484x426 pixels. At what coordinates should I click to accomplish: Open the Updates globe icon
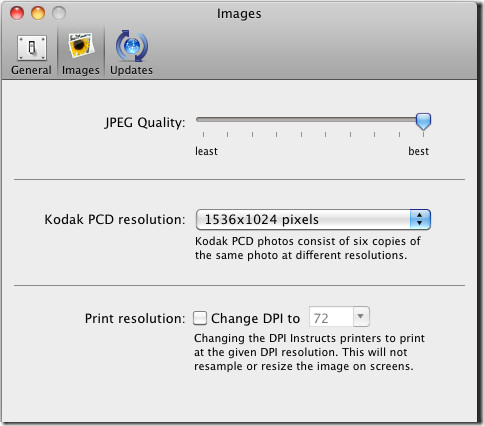132,46
